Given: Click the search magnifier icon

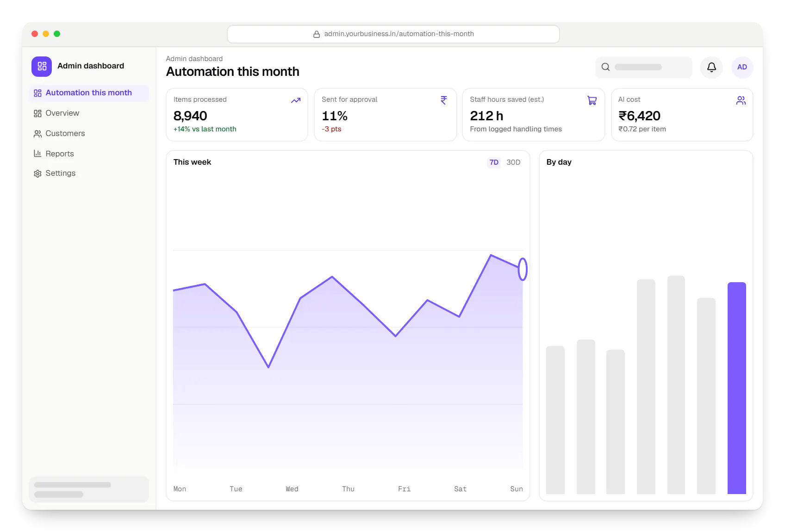Looking at the screenshot, I should pyautogui.click(x=605, y=67).
